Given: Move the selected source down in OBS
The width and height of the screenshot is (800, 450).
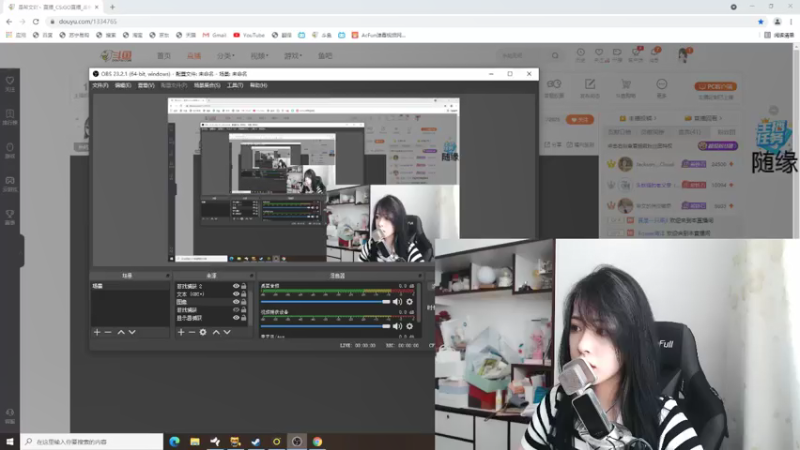Looking at the screenshot, I should [227, 332].
